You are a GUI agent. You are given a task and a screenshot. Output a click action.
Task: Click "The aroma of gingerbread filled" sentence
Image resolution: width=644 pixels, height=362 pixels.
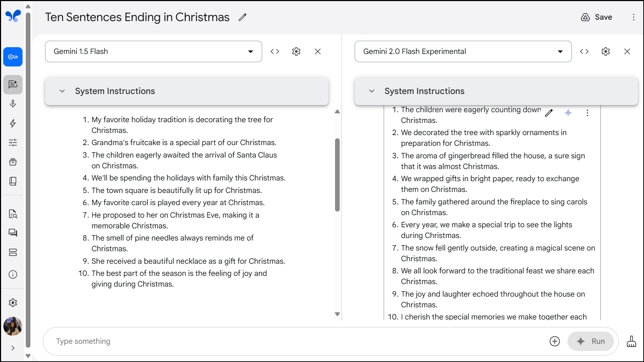tap(493, 161)
